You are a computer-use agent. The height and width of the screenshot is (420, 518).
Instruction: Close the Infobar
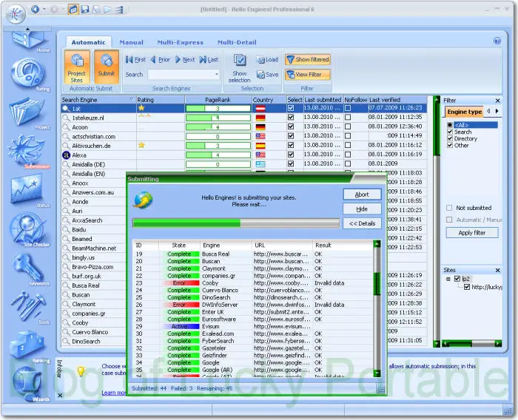[60, 395]
